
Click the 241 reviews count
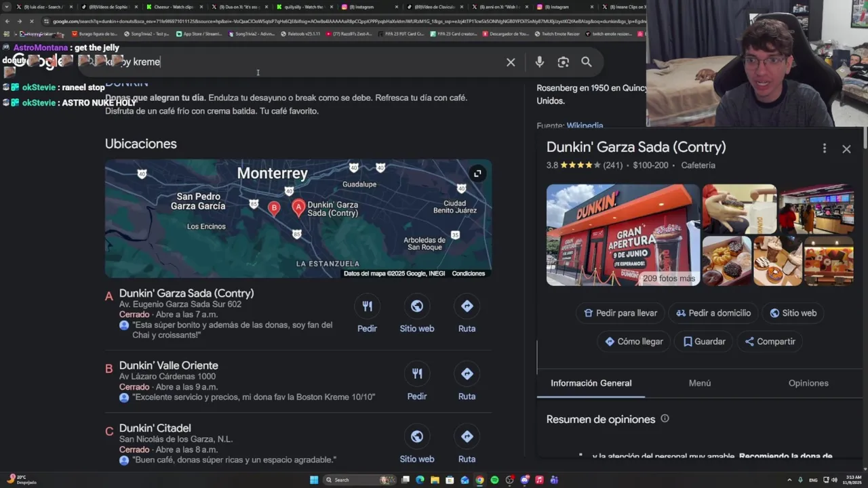612,165
